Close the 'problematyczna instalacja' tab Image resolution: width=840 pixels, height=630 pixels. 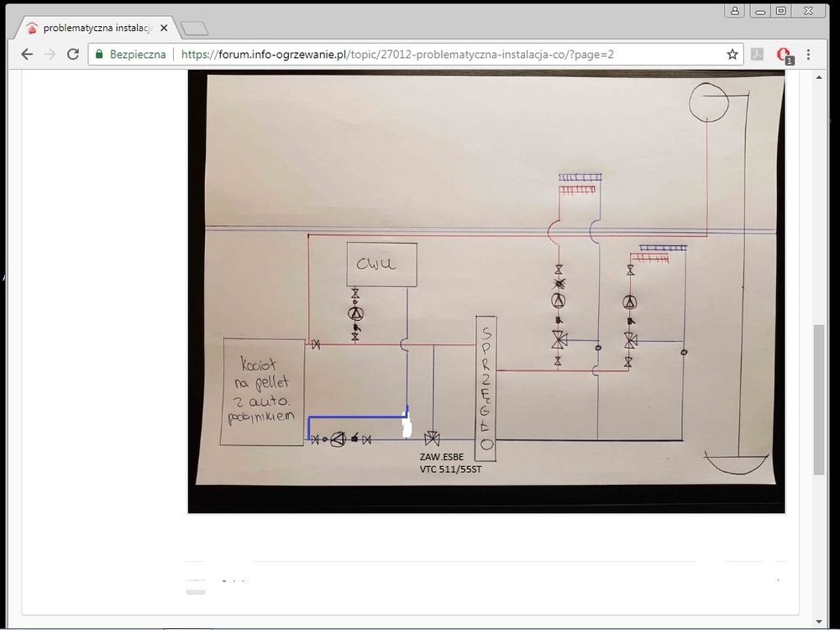pos(163,28)
